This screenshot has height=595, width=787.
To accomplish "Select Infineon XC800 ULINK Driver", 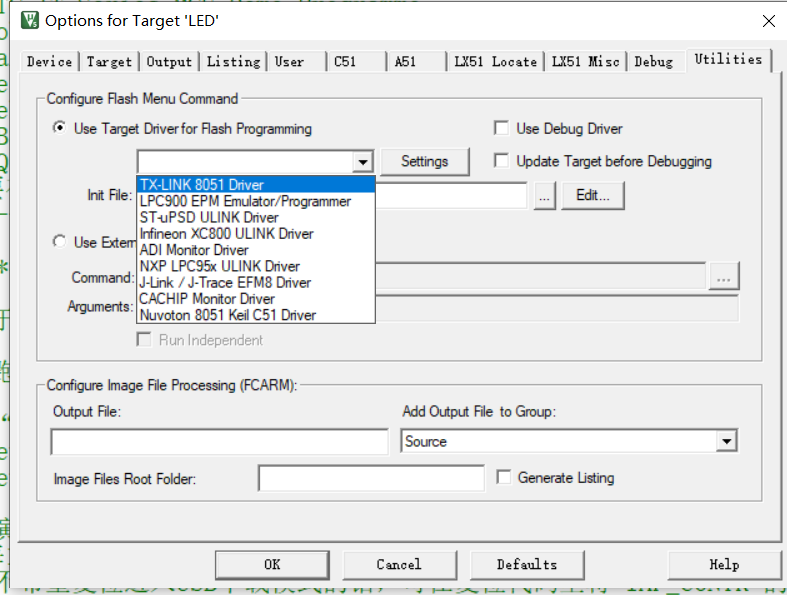I will click(256, 233).
